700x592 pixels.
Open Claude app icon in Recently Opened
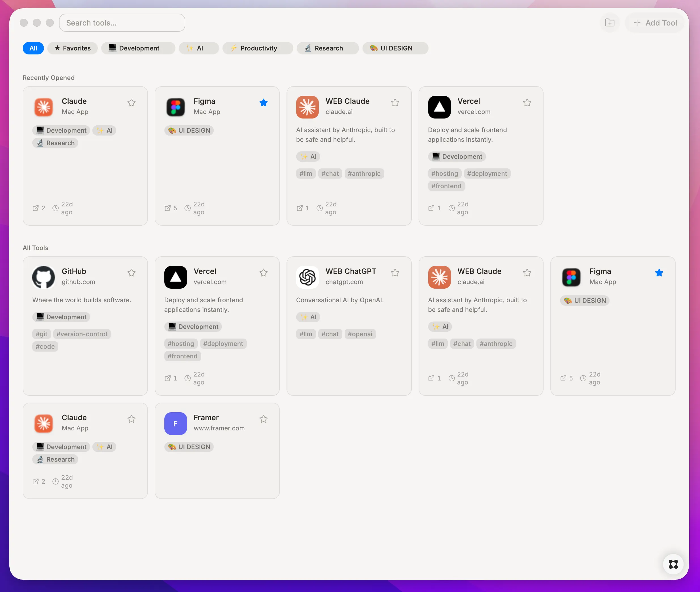pyautogui.click(x=44, y=107)
